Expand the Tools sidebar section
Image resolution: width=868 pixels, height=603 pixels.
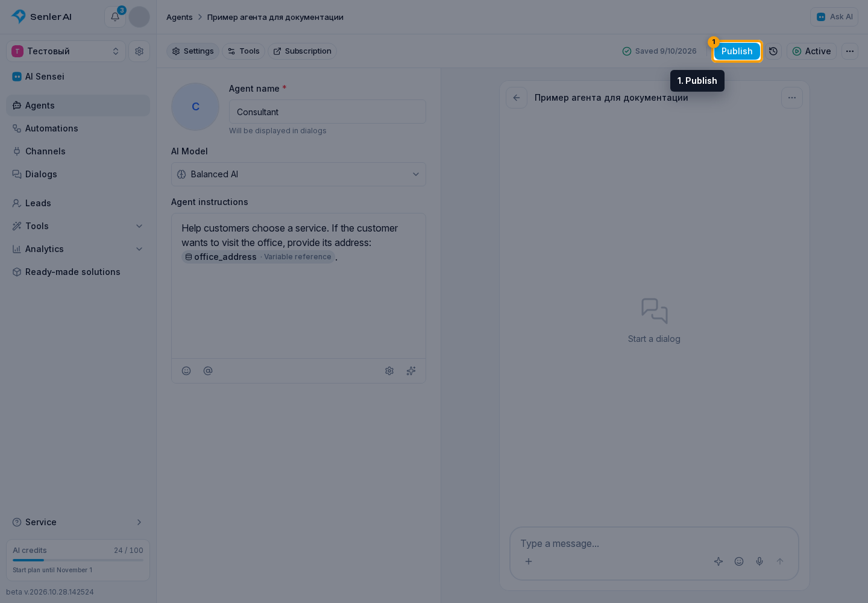(78, 226)
